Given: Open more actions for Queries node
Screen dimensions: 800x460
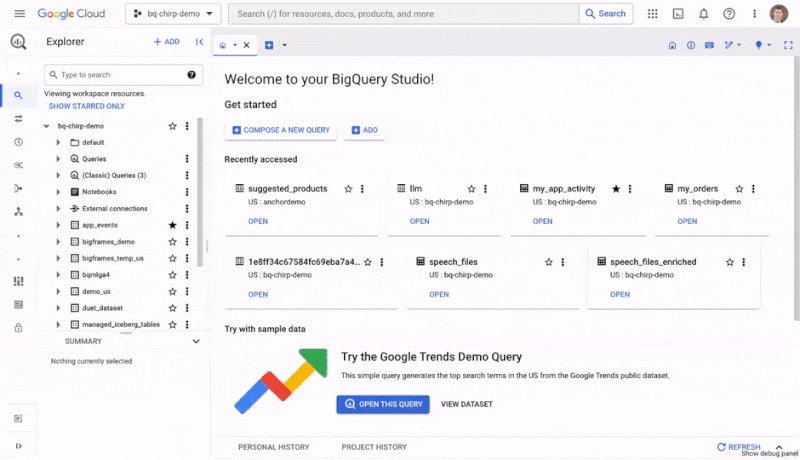Looking at the screenshot, I should pos(187,159).
